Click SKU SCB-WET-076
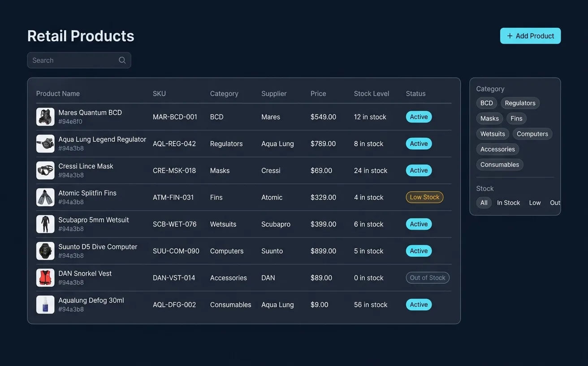This screenshot has height=366, width=588. [174, 224]
